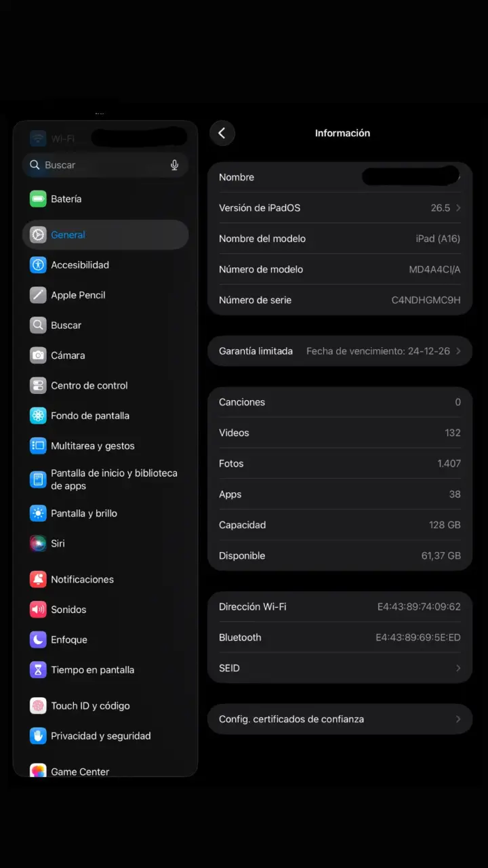The image size is (488, 868).
Task: Tap the Apps count 38
Action: 455,494
